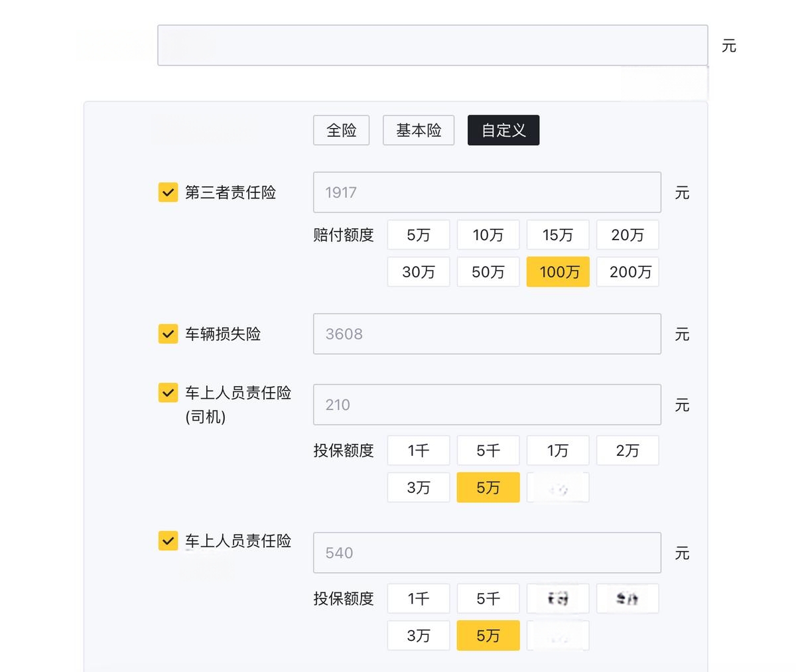Toggle the second 车上人员责任险 checkbox

[x=168, y=541]
